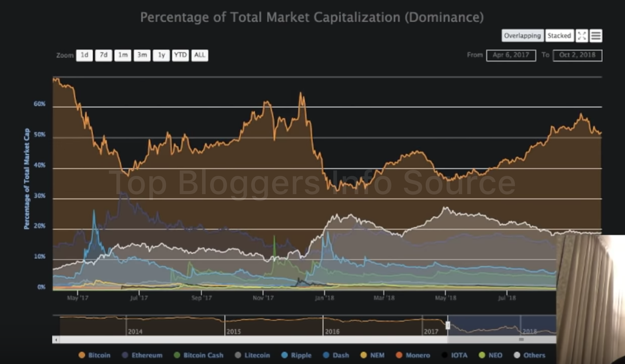Switch to Stacked chart view

click(x=559, y=36)
